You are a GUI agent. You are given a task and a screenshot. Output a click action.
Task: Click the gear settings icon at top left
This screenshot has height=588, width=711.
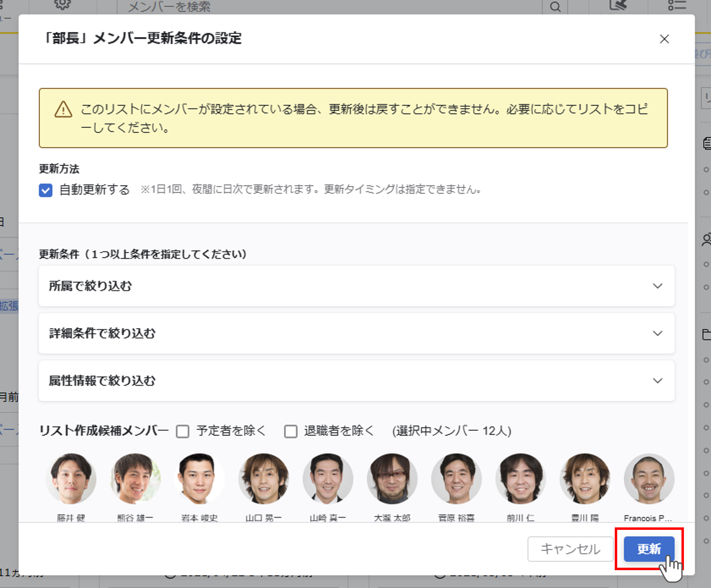click(x=62, y=4)
